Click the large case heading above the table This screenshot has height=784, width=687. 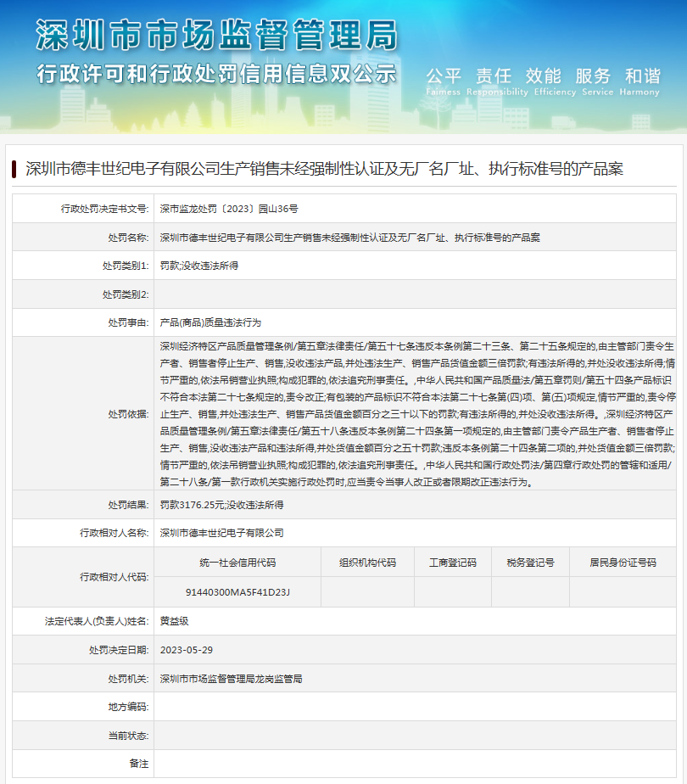pos(325,169)
